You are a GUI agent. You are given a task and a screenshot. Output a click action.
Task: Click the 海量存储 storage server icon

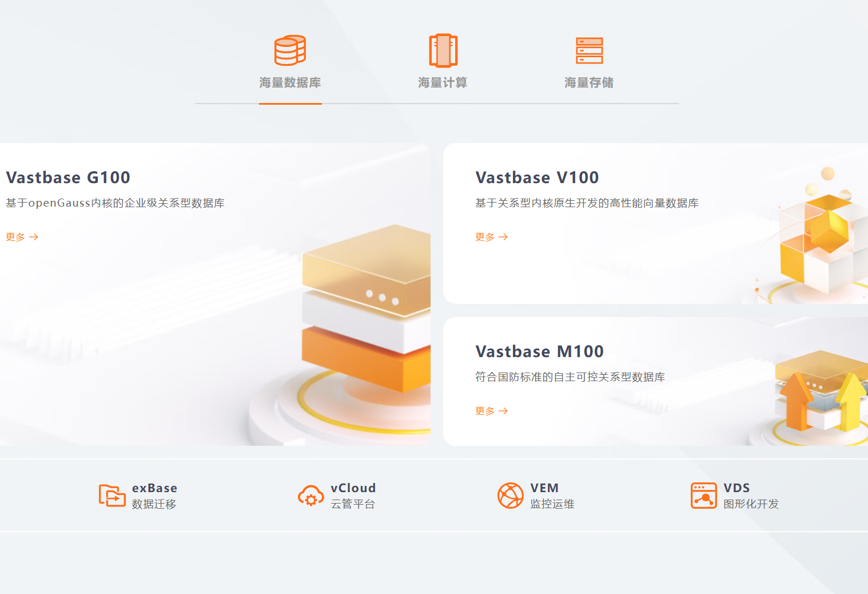pyautogui.click(x=589, y=50)
